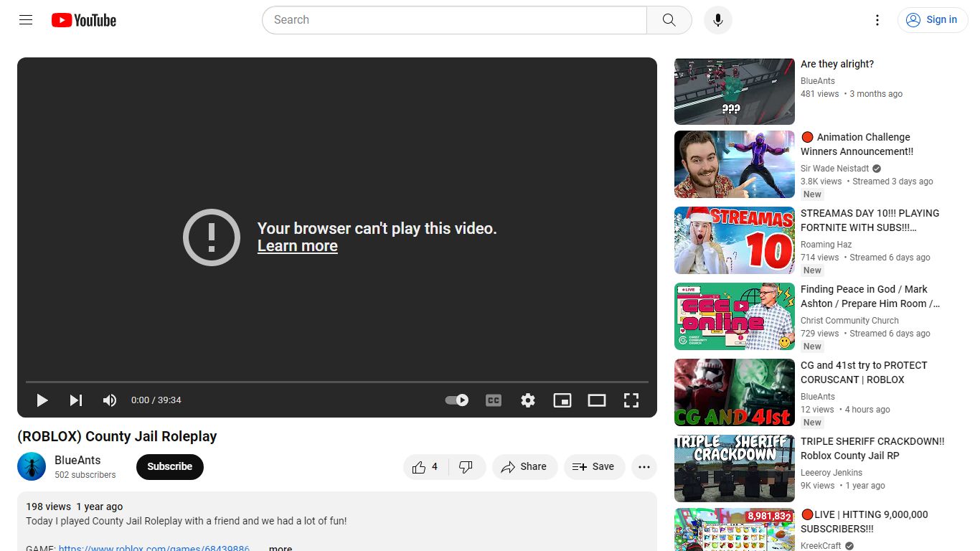Image resolution: width=980 pixels, height=551 pixels.
Task: Open the hamburger guide menu
Action: (x=26, y=20)
